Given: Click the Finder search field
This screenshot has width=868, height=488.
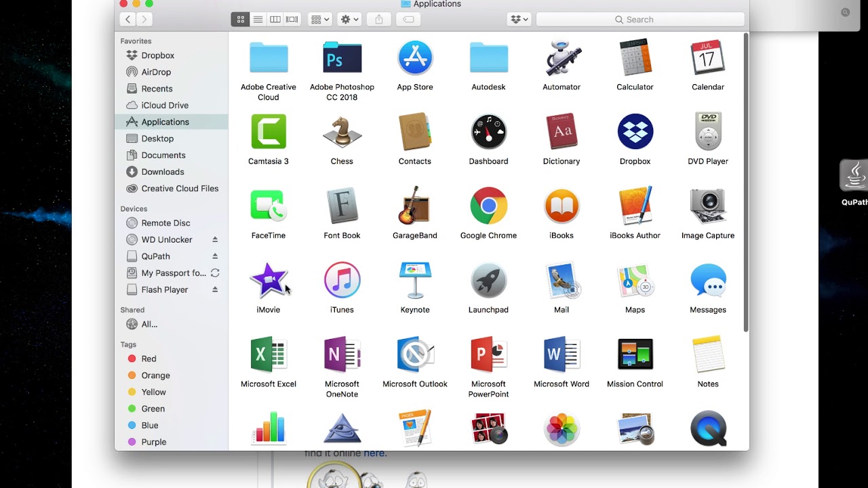Looking at the screenshot, I should 640,20.
